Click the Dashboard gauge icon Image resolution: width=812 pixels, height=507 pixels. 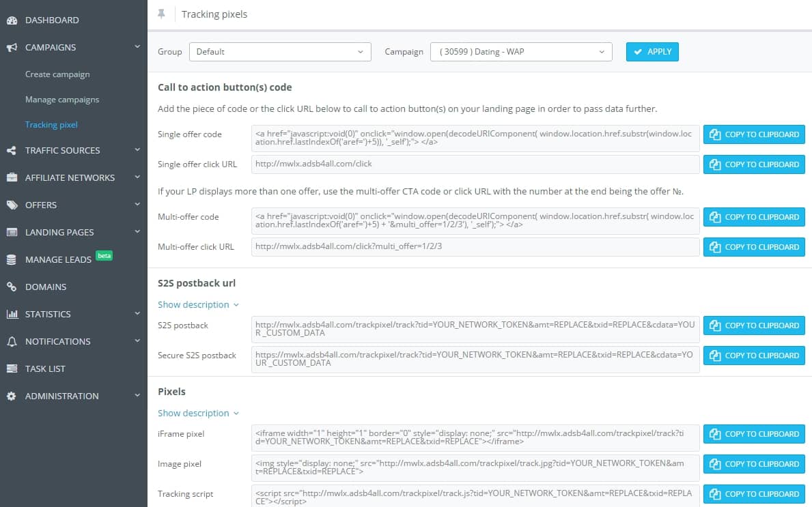tap(12, 20)
